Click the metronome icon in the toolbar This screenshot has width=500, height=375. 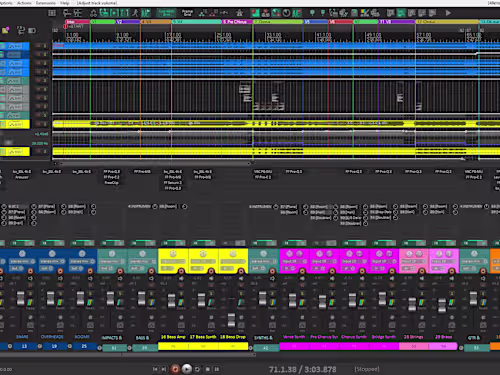[x=239, y=13]
